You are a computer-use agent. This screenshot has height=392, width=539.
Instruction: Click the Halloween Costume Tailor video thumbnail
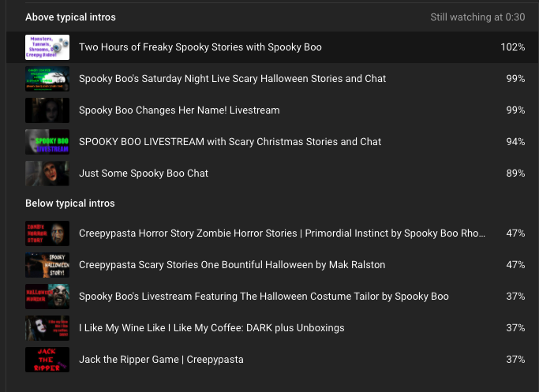click(47, 297)
